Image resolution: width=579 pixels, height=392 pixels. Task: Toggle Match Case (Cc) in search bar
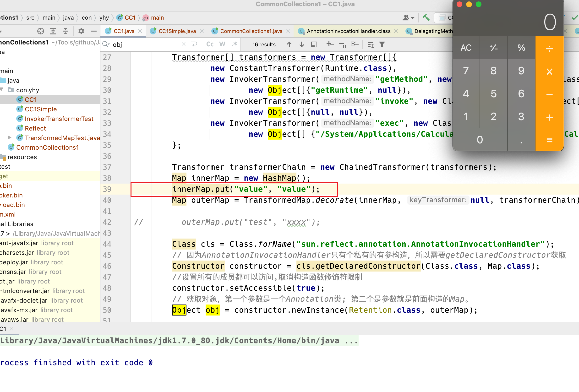pos(210,44)
